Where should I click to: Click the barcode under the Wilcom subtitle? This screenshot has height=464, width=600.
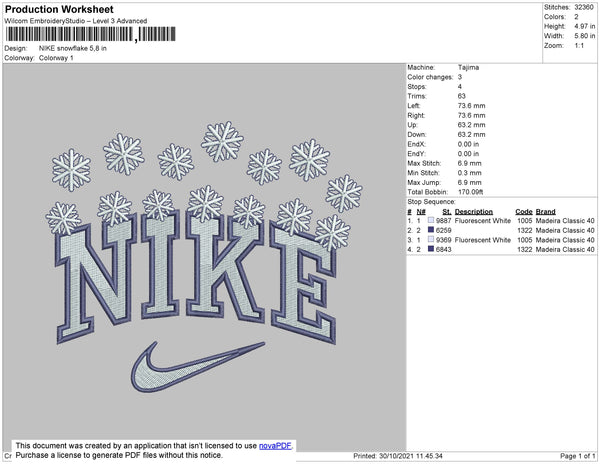(x=90, y=34)
